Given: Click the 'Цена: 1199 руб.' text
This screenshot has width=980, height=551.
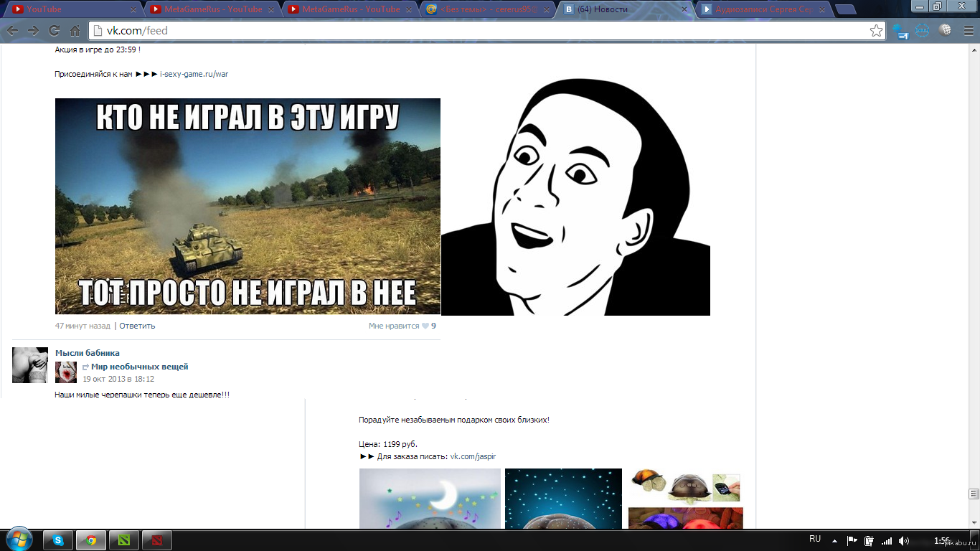Looking at the screenshot, I should click(x=388, y=444).
